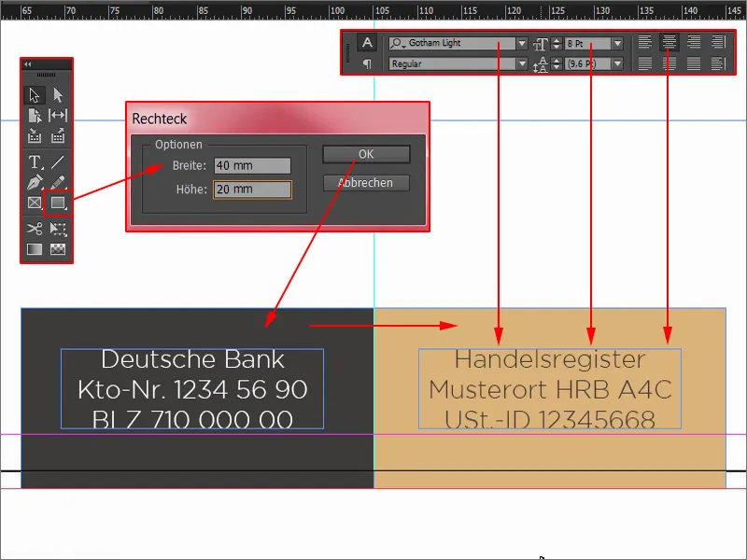Click the Musterort HRB A4C text line
The width and height of the screenshot is (747, 560).
click(x=550, y=389)
